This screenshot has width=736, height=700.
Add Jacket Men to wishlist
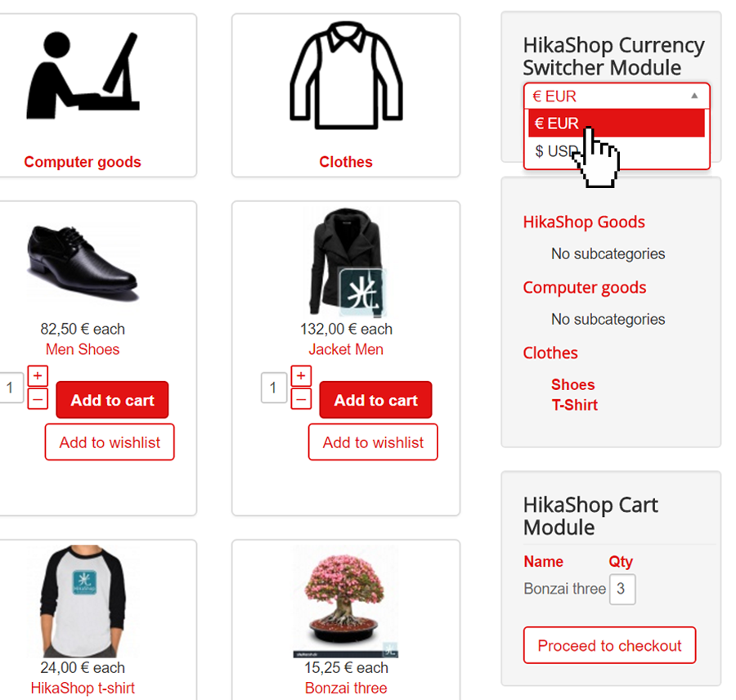coord(373,442)
